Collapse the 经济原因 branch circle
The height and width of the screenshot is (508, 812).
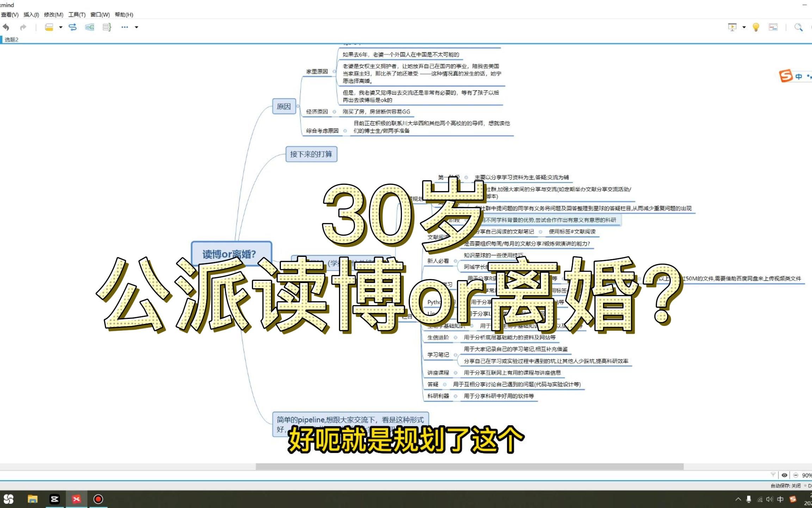point(334,112)
